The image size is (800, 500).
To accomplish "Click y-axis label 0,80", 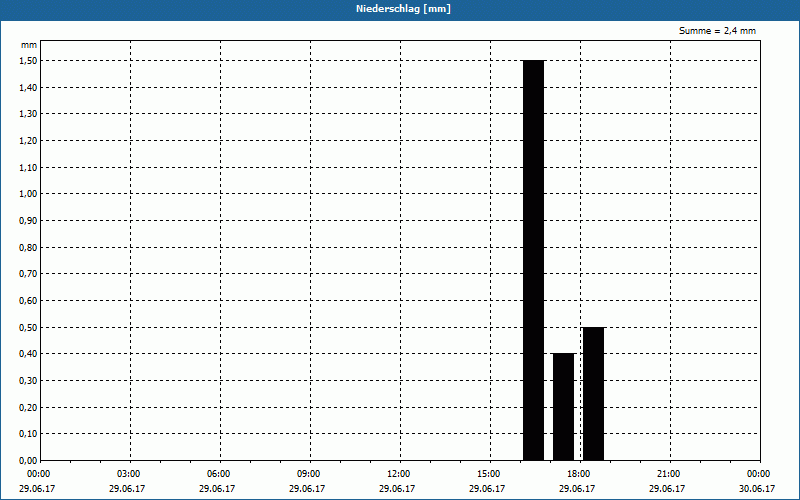I will pyautogui.click(x=28, y=247).
